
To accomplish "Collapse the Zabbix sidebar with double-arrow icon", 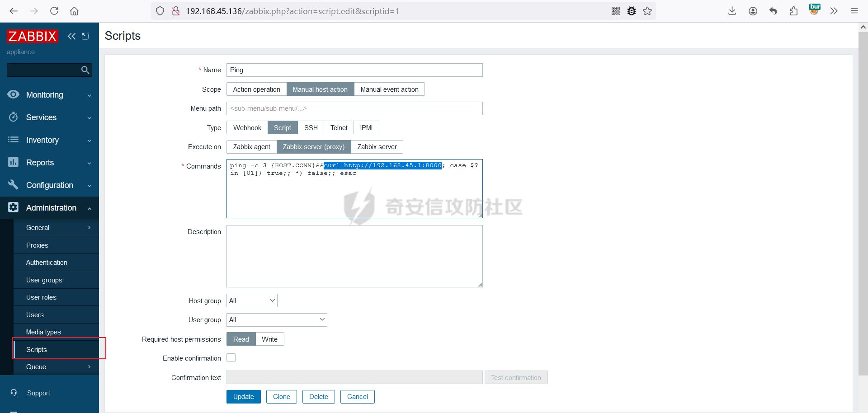I will [71, 36].
